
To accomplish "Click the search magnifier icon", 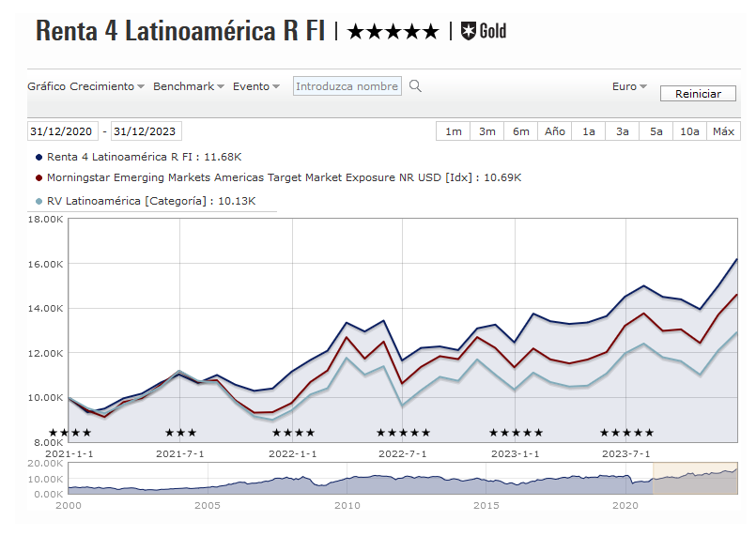I will 415,86.
